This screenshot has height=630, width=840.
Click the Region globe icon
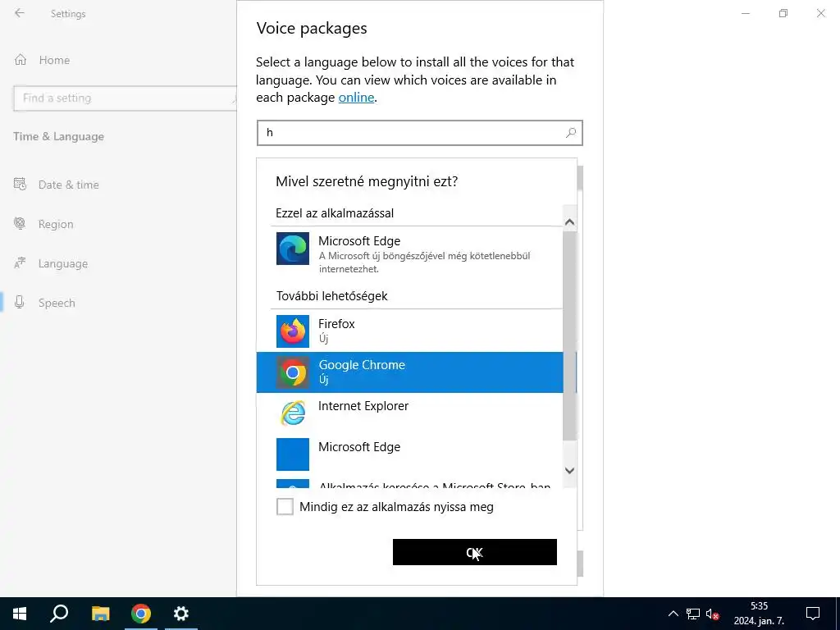(20, 223)
